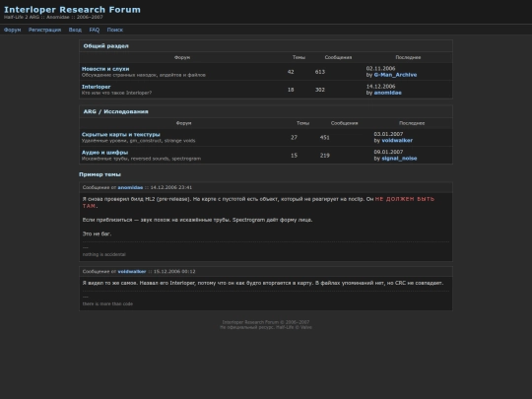
Task: Select message count 613 cell
Action: [x=320, y=72]
